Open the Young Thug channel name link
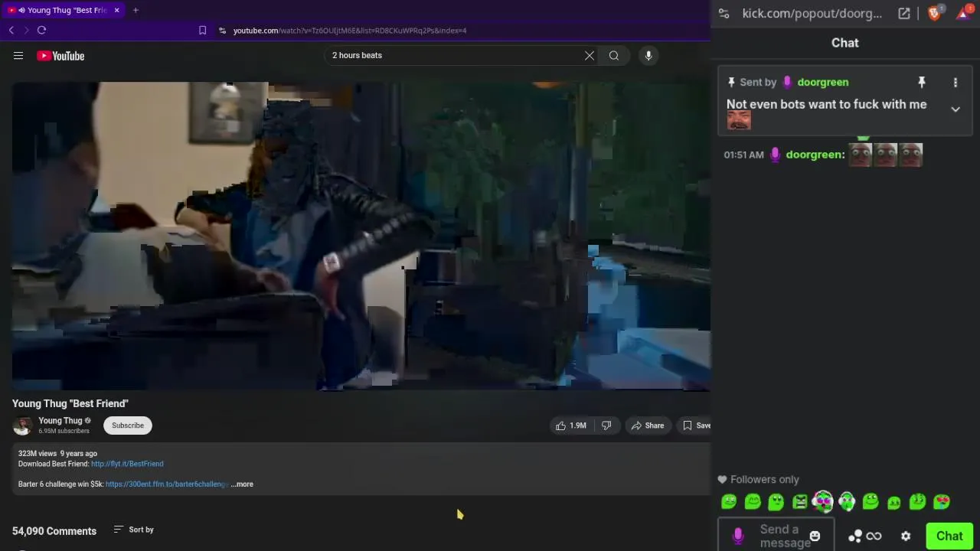 [x=60, y=421]
